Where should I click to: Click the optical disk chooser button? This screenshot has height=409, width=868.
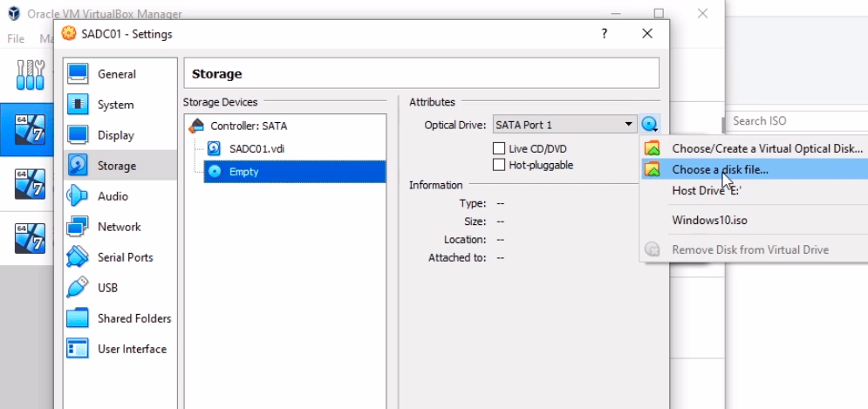[x=649, y=125]
